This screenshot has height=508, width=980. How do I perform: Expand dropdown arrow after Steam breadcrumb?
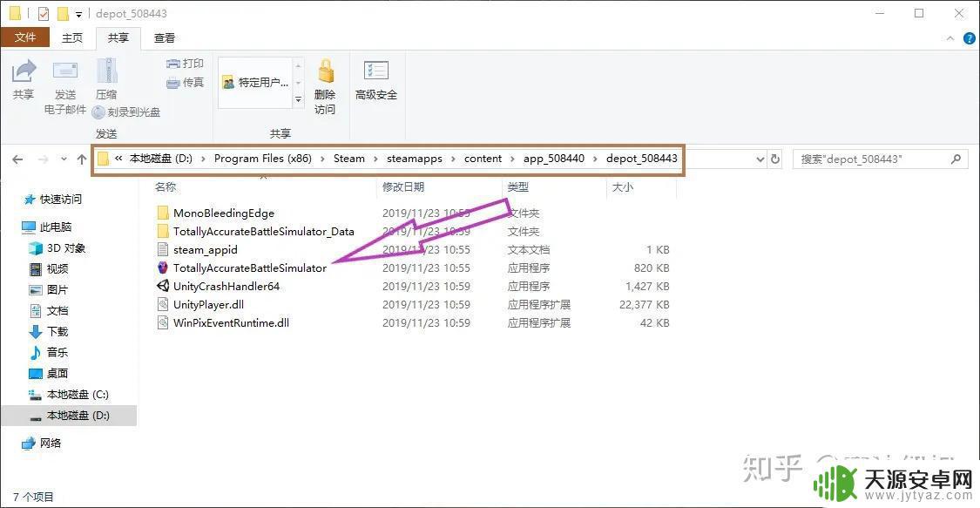pyautogui.click(x=375, y=159)
